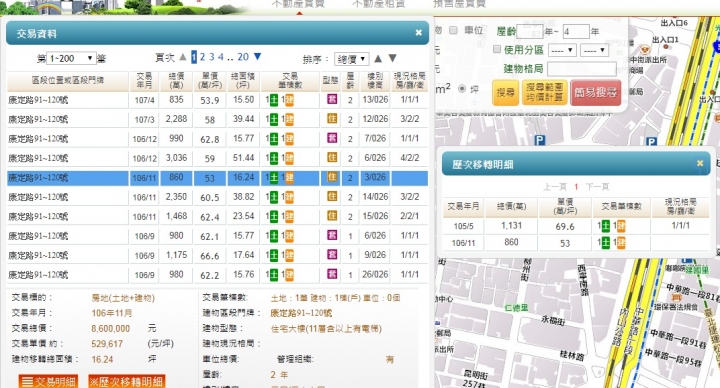The width and height of the screenshot is (720, 388).
Task: Select row with total price 1,468
Action: pos(217,216)
